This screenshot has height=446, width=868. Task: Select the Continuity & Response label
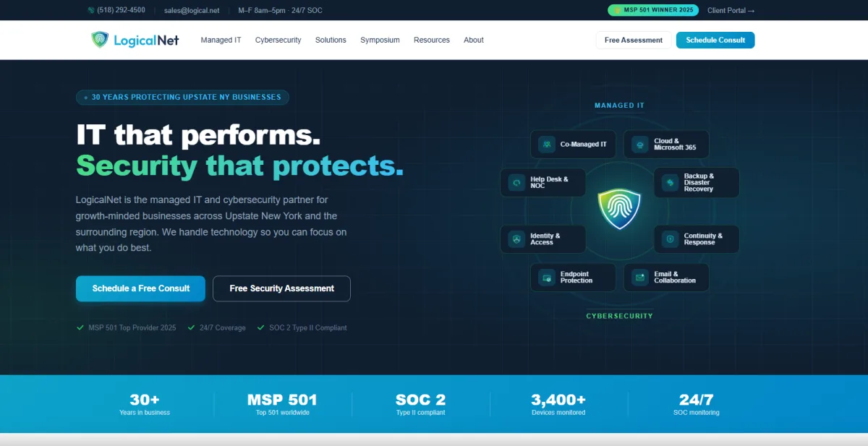pyautogui.click(x=703, y=239)
